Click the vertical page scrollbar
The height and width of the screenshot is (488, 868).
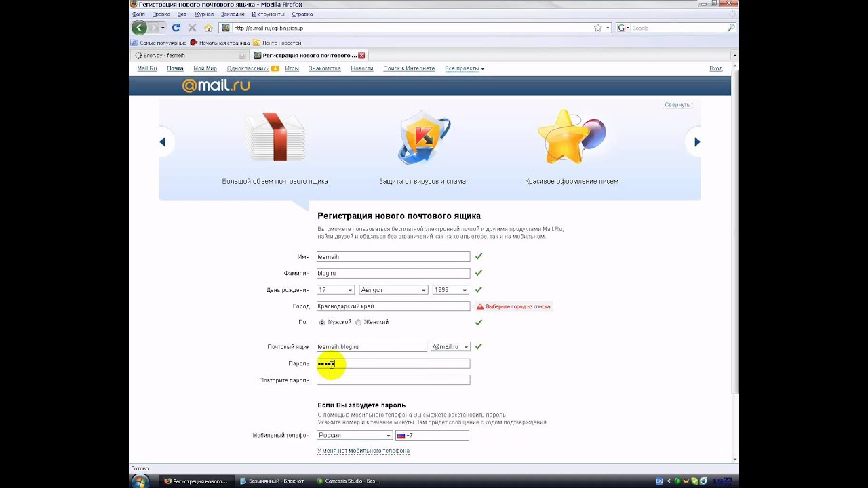tap(735, 230)
